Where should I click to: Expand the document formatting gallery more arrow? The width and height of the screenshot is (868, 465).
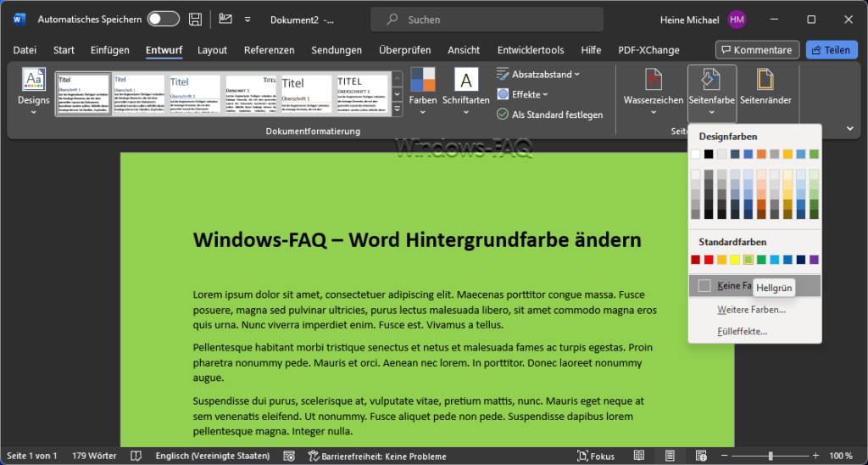397,109
